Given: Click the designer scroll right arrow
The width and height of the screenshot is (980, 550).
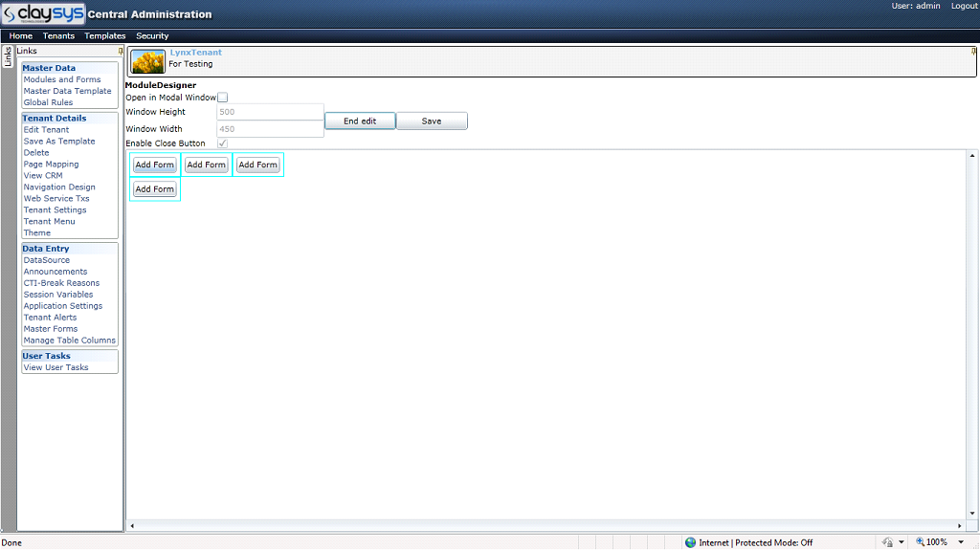Looking at the screenshot, I should point(960,526).
